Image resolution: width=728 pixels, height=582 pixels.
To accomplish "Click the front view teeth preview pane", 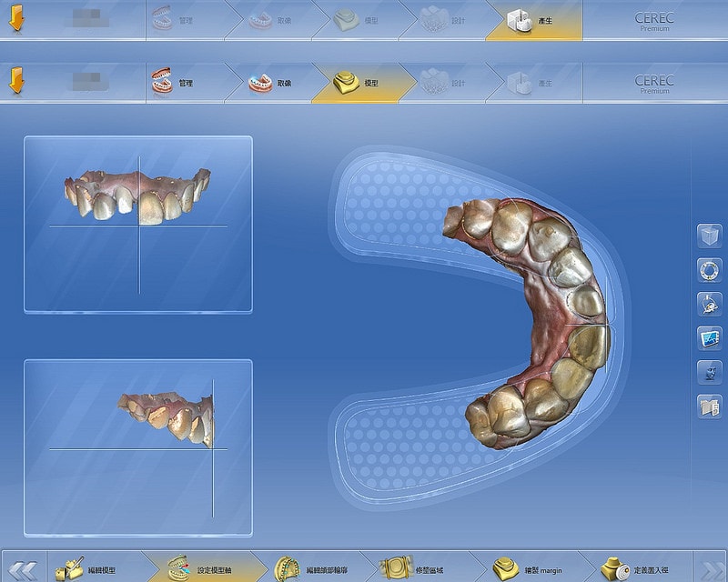I will pyautogui.click(x=138, y=224).
